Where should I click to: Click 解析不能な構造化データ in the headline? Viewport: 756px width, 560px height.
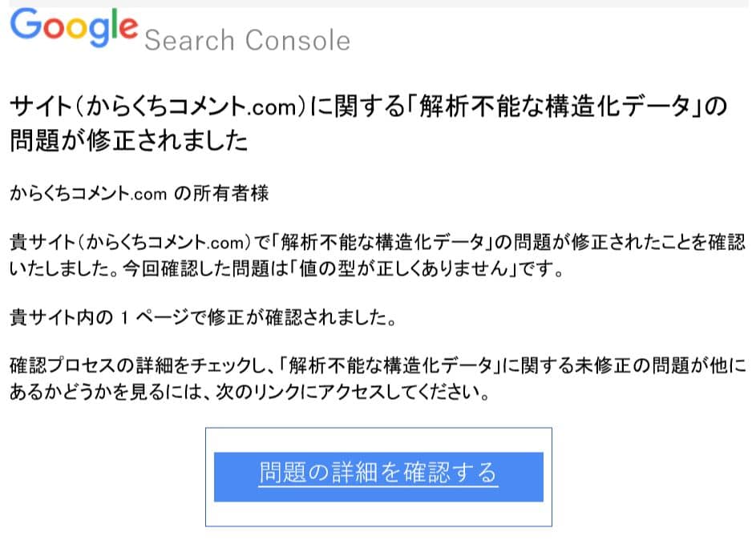click(x=554, y=106)
